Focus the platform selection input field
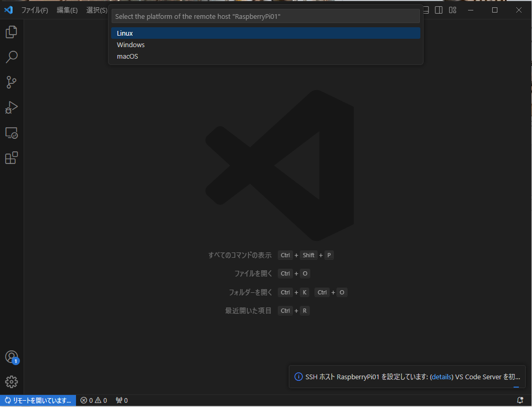This screenshot has height=407, width=532. 265,16
